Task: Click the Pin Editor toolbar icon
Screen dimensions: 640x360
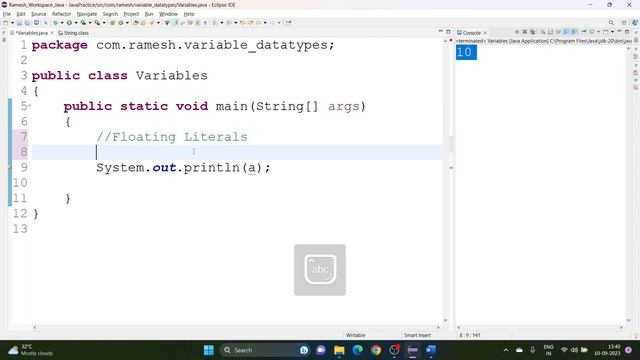Action: point(289,23)
